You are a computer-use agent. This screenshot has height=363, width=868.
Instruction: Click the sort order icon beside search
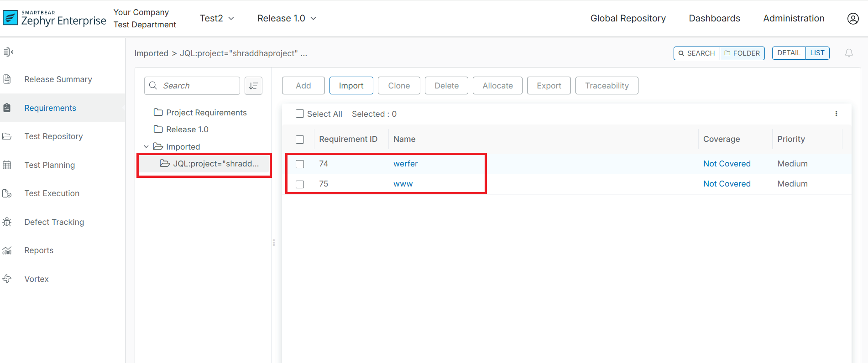pos(253,86)
